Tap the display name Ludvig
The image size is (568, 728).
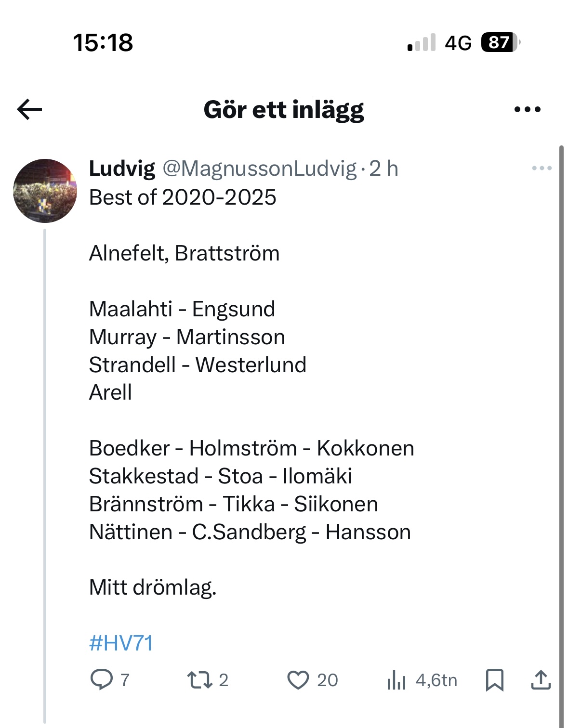point(122,169)
